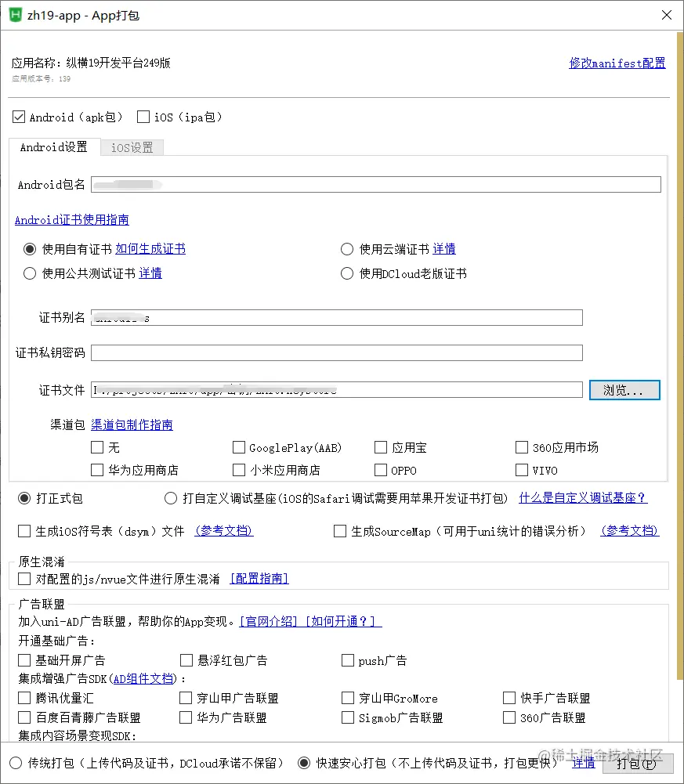
Task: Disable the Android (apk包) checkbox
Action: 19,117
